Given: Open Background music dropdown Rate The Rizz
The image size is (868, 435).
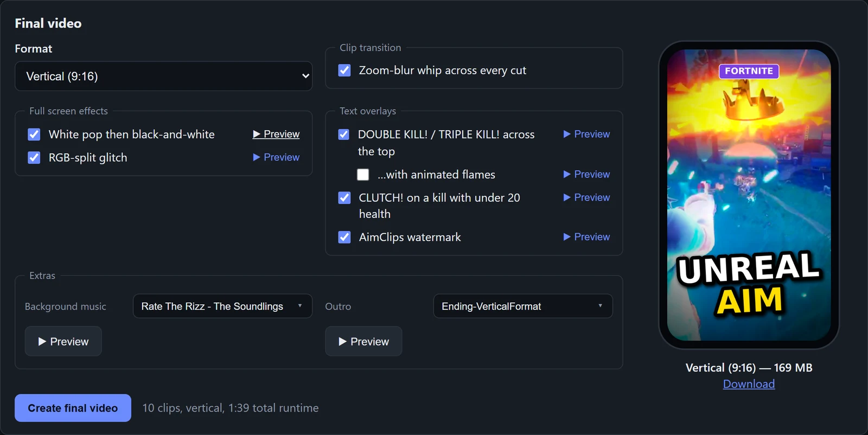Looking at the screenshot, I should 222,306.
